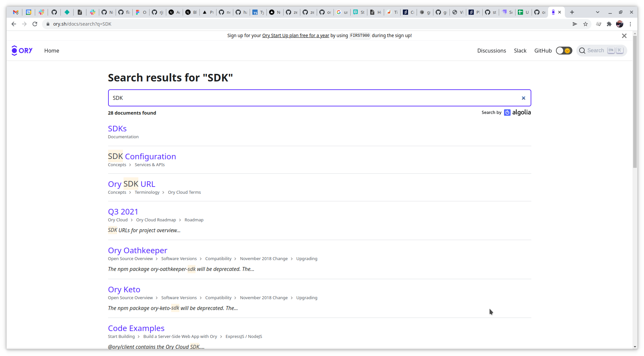
Task: Open search using the magnifier icon
Action: [582, 50]
